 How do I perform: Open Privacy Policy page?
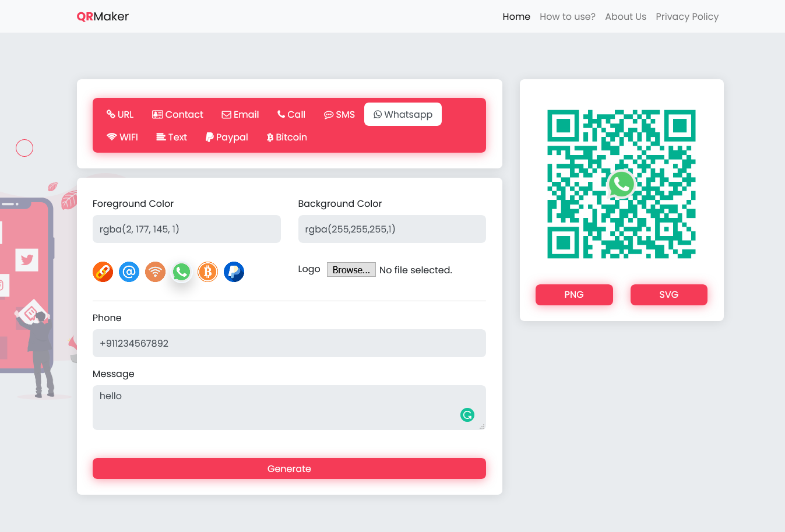coord(687,16)
